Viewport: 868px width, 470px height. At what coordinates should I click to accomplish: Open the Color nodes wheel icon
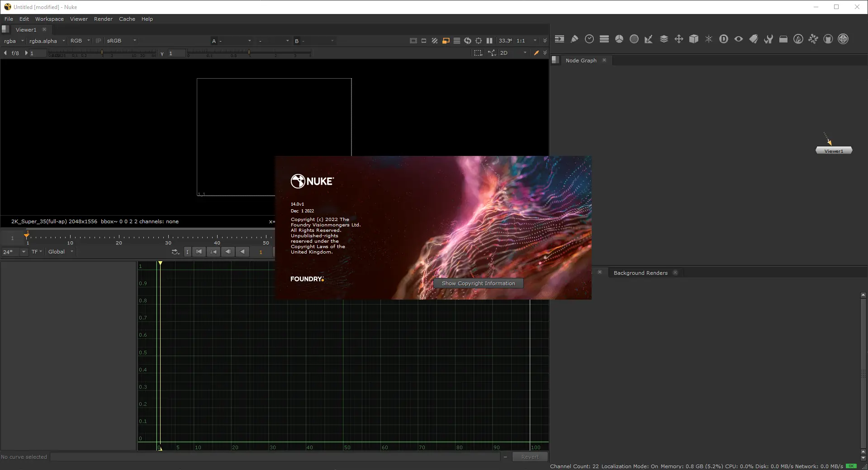coord(619,39)
